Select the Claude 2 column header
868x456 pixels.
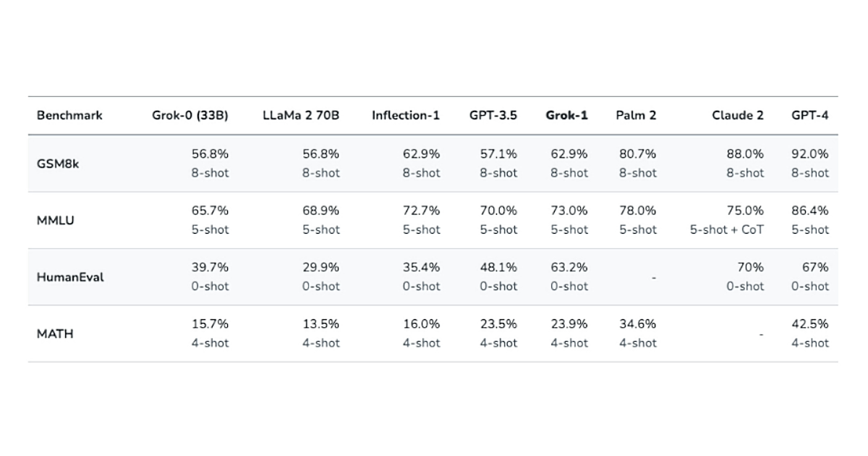(x=737, y=115)
